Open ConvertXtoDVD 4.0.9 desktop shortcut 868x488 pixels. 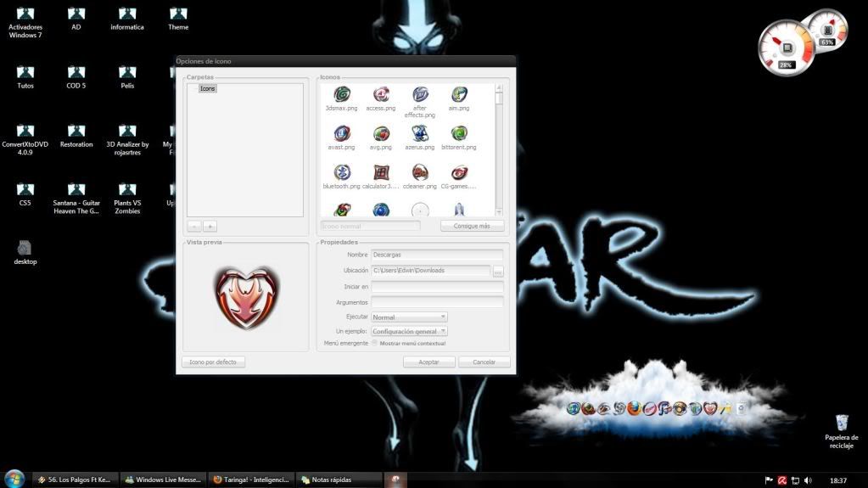coord(25,140)
